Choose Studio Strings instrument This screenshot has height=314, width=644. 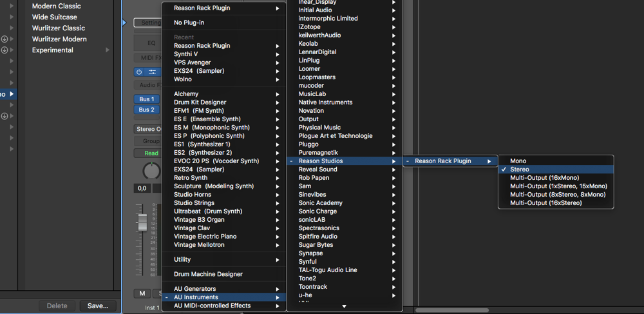pos(224,203)
